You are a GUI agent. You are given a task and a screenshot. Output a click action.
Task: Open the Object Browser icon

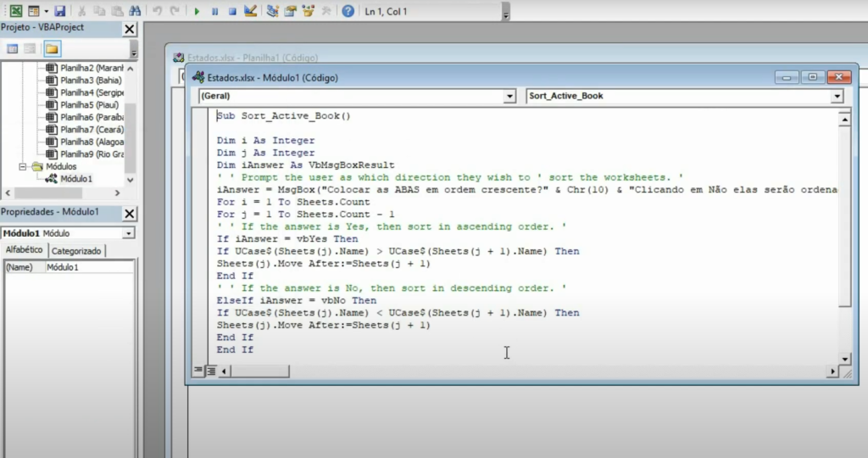pyautogui.click(x=309, y=10)
